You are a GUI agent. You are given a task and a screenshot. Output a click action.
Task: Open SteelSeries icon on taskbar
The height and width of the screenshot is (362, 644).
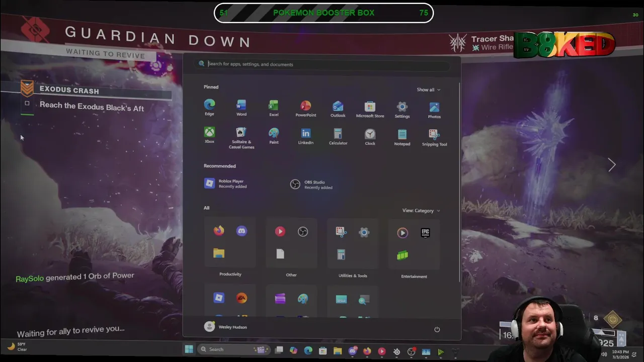[x=396, y=351]
